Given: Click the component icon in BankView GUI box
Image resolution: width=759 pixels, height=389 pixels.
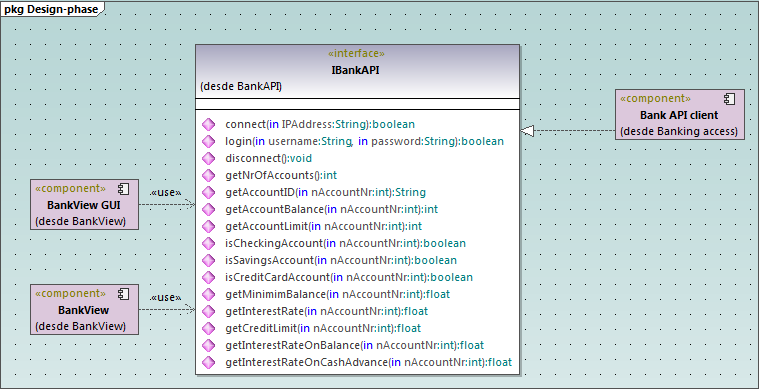Looking at the screenshot, I should point(123,189).
